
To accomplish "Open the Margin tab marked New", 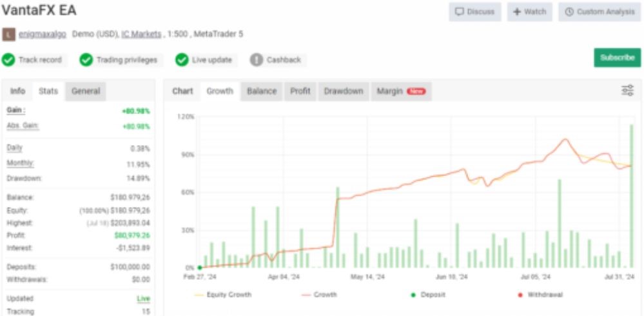I will click(x=400, y=92).
